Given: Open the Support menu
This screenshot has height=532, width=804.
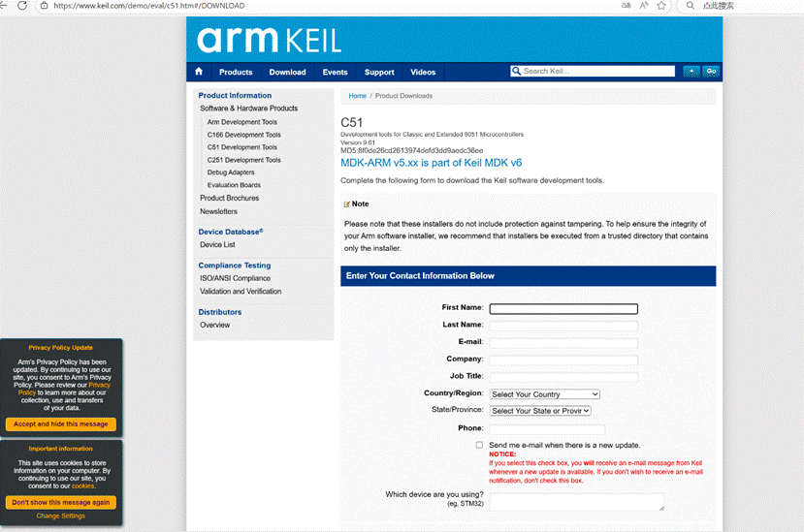Looking at the screenshot, I should (x=379, y=73).
